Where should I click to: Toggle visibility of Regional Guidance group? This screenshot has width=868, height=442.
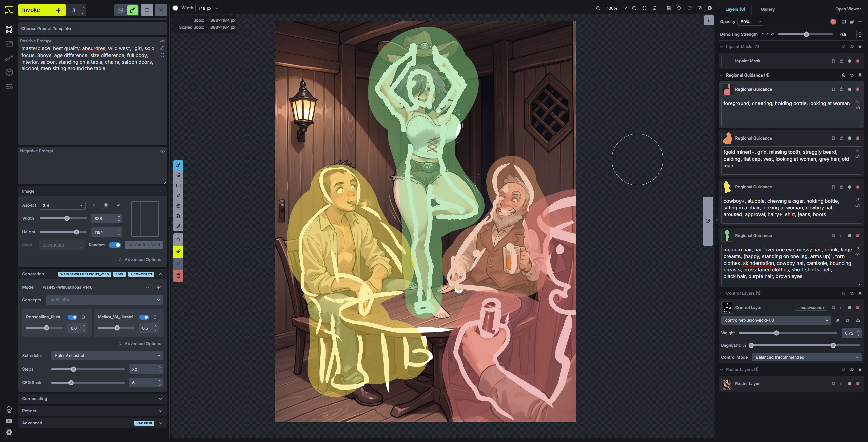[x=852, y=75]
